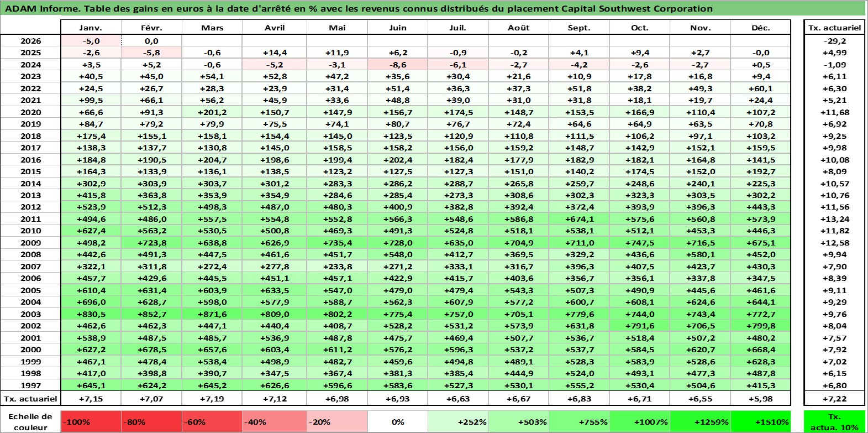Screen dimensions: 868x433
Task: Click the -1,09 actuarial rate for 2024
Action: coord(834,65)
